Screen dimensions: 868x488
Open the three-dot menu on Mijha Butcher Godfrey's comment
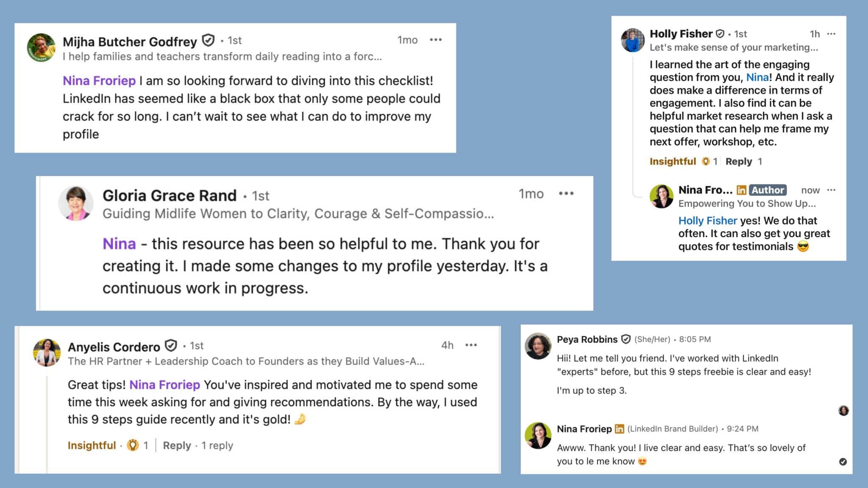point(435,39)
